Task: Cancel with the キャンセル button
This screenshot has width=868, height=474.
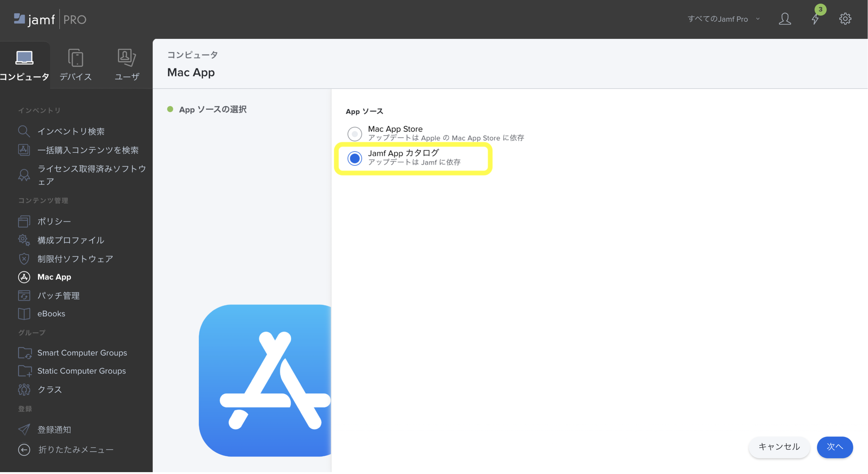Action: (779, 447)
